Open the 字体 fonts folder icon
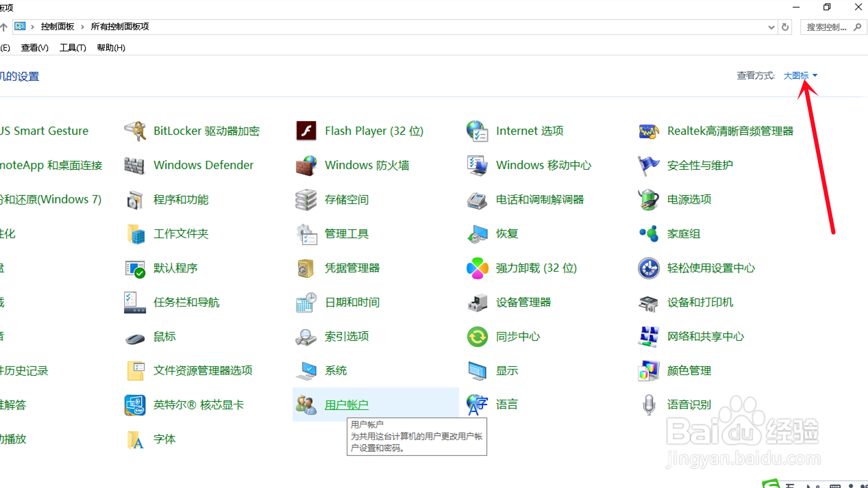The image size is (868, 488). [x=135, y=439]
